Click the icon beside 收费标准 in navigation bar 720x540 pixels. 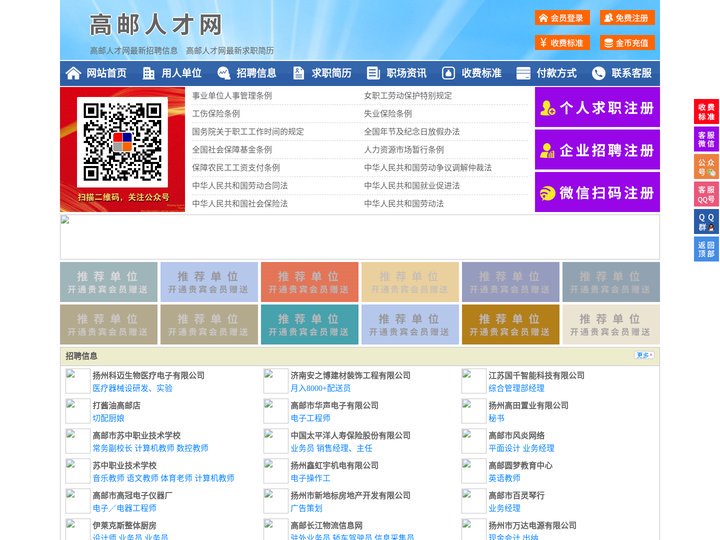[448, 73]
